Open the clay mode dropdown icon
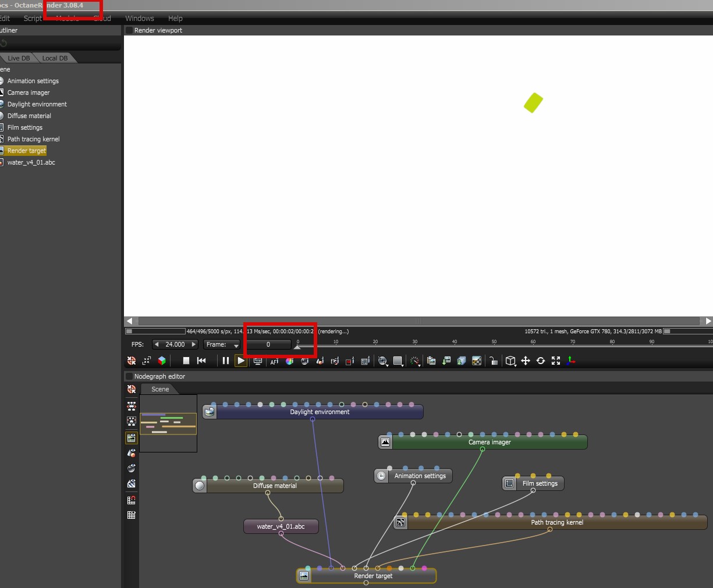The image size is (713, 588). [x=383, y=361]
